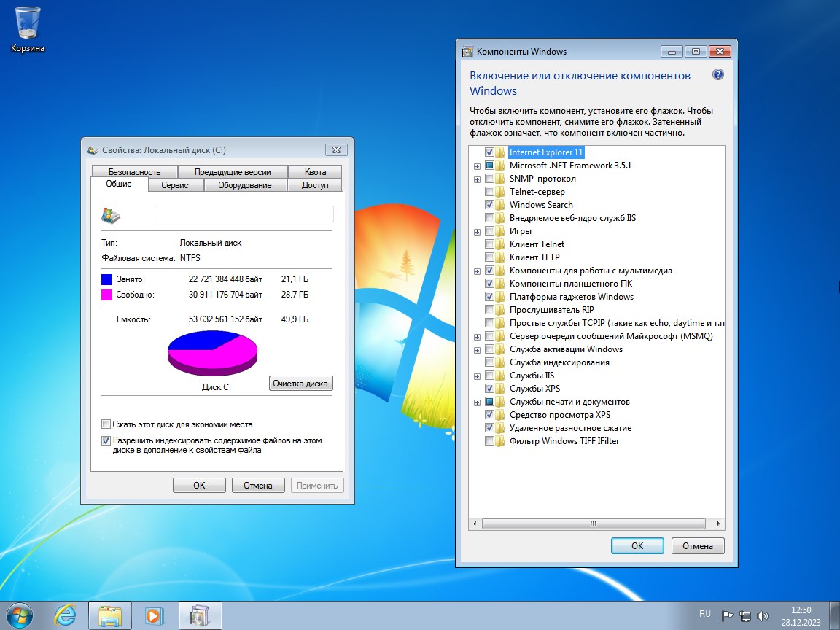The height and width of the screenshot is (630, 840).
Task: Expand the Службы IIS tree node
Action: coord(477,376)
